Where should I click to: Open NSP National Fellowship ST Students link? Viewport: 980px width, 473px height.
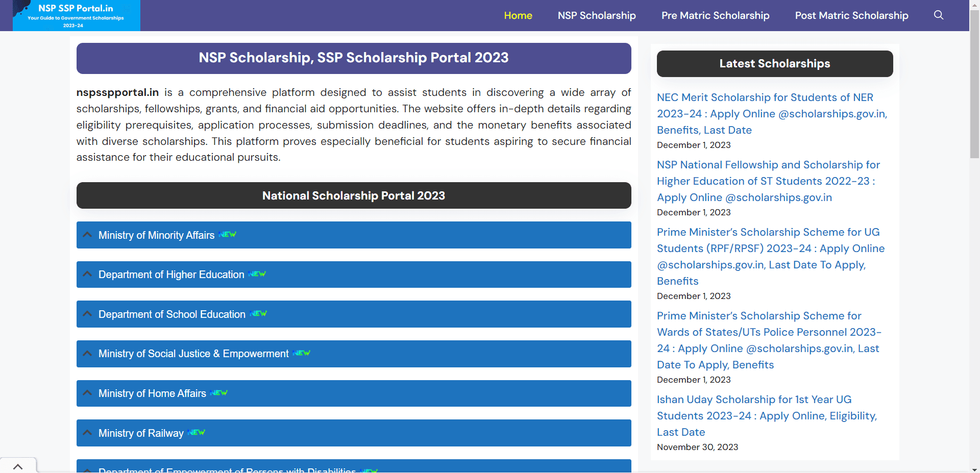768,181
